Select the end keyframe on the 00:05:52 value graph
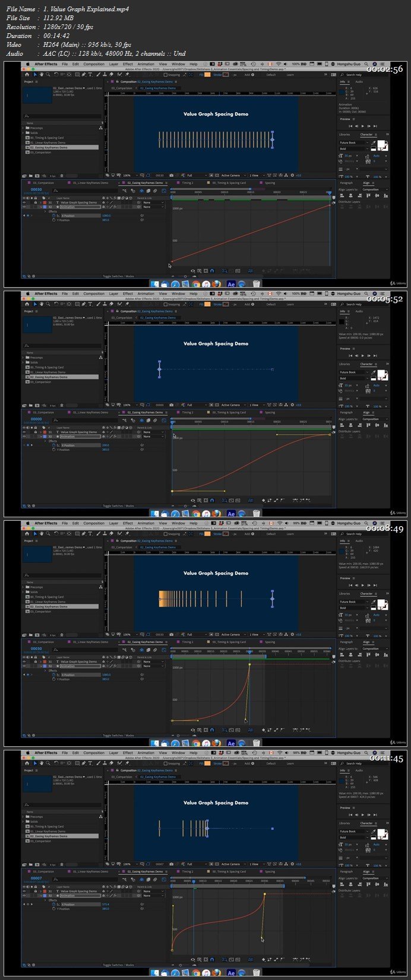This screenshot has height=980, width=411. 330,435
